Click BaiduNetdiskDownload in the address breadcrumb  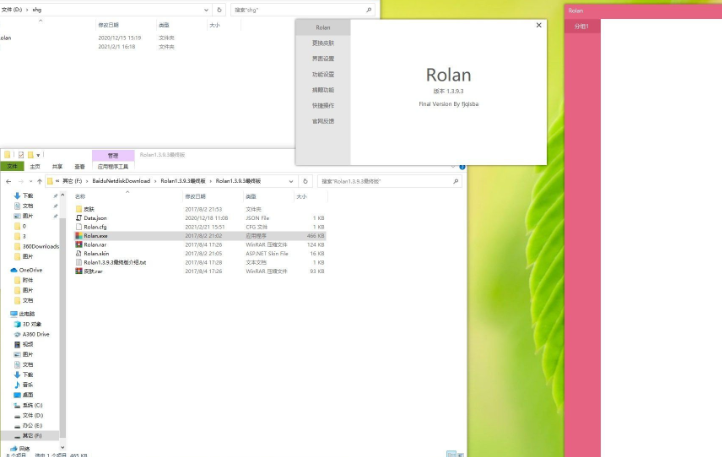coord(121,181)
